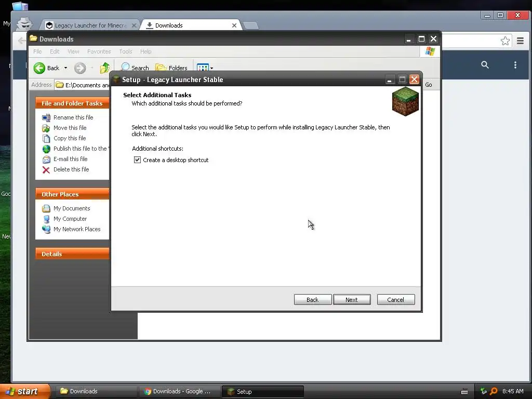
Task: Expand the Details panel header
Action: [72, 254]
